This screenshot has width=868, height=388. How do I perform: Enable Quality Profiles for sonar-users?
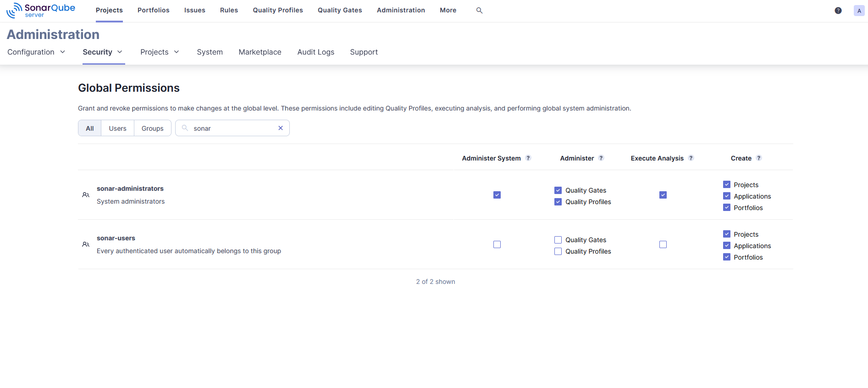558,251
